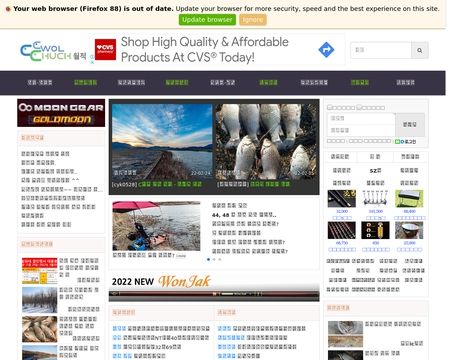Open the 'Shop High Quality & Affordable' ad headline
This screenshot has width=450, height=360.
(205, 42)
